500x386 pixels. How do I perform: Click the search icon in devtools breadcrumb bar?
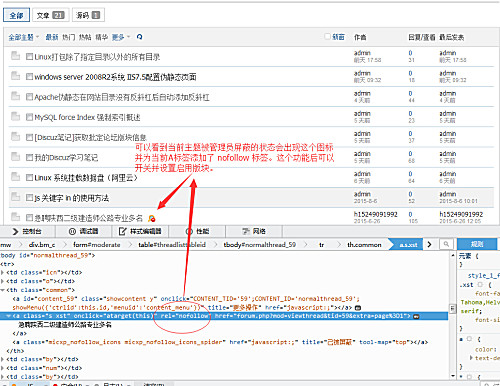pos(446,244)
